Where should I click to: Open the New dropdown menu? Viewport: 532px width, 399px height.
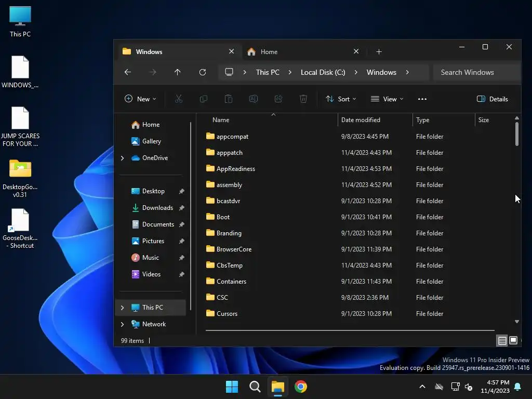[140, 99]
